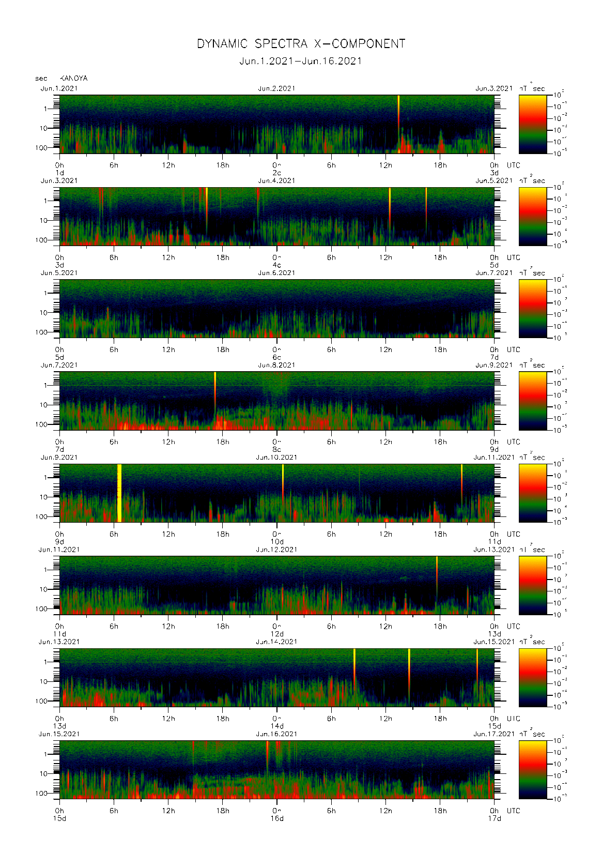Click the color scale bar beside the Jun.15 panel

[533, 770]
